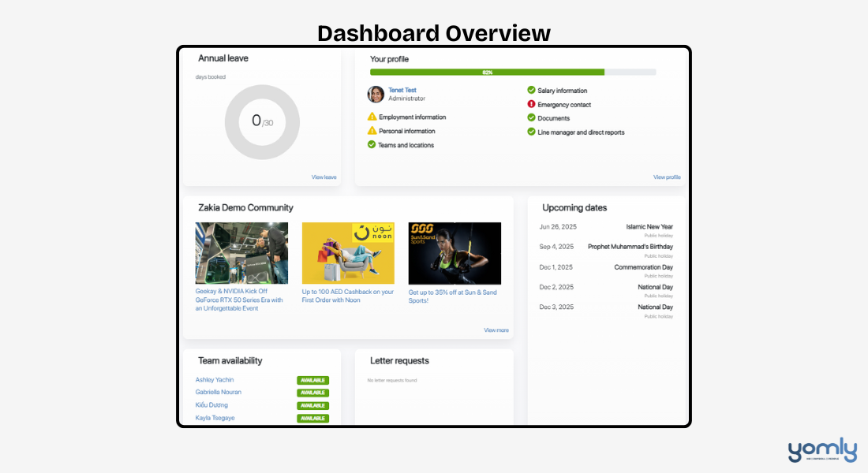The width and height of the screenshot is (868, 473).
Task: Click the Jun 26, 2025 date
Action: tap(558, 227)
